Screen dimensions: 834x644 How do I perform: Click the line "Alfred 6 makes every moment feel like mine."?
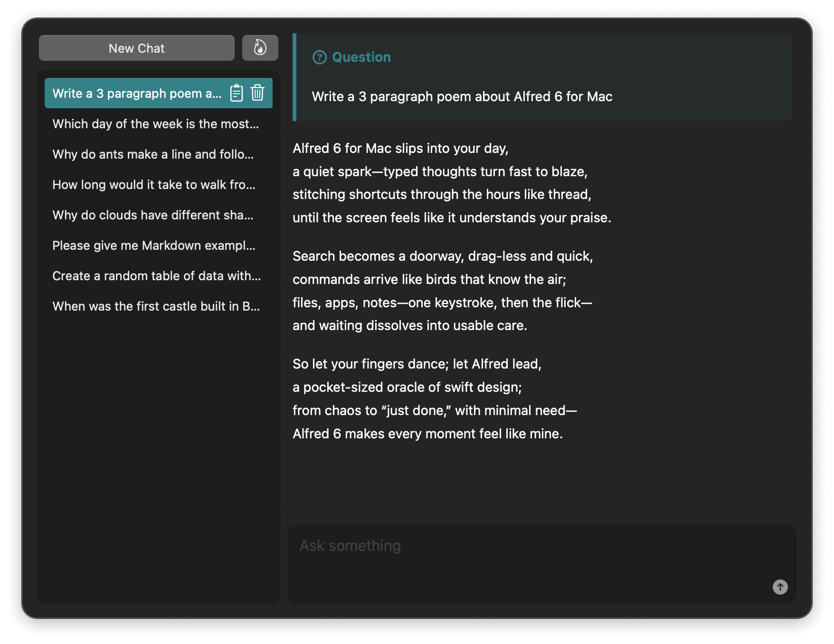(428, 434)
